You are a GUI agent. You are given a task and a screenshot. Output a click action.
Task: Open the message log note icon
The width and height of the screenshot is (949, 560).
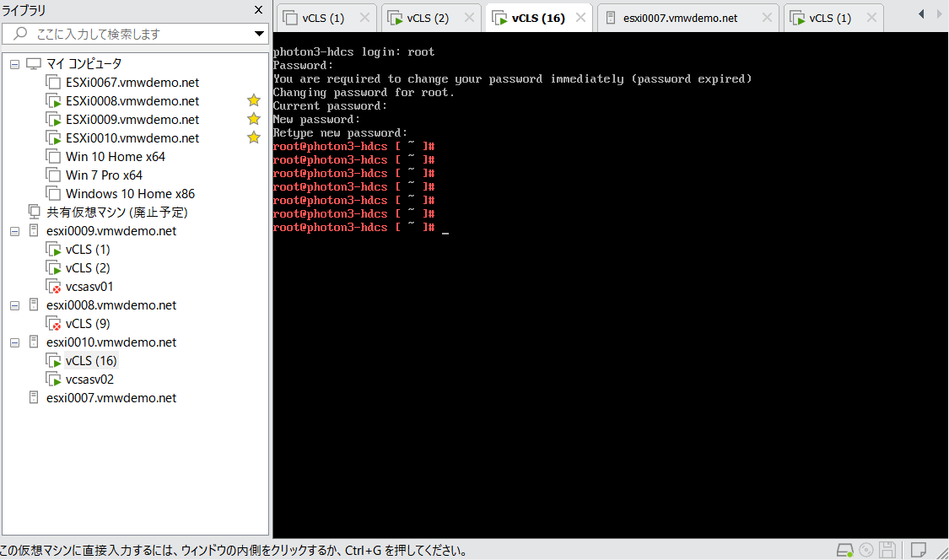918,550
